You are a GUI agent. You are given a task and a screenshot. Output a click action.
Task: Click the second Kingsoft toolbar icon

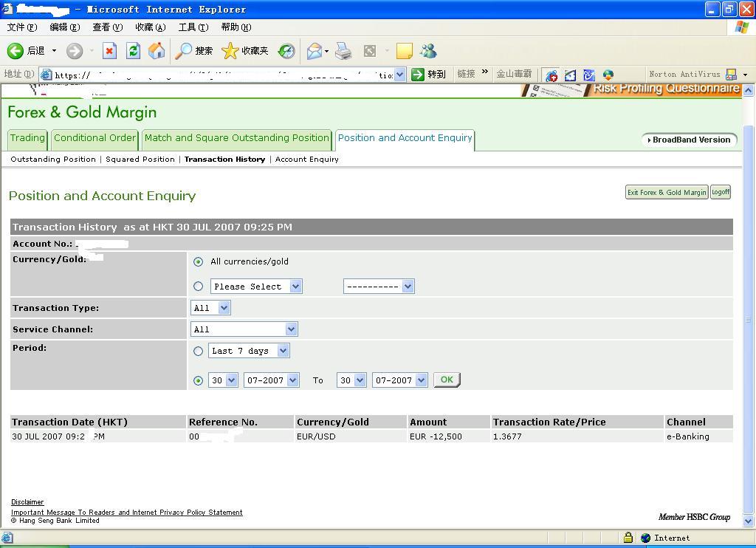(x=571, y=75)
